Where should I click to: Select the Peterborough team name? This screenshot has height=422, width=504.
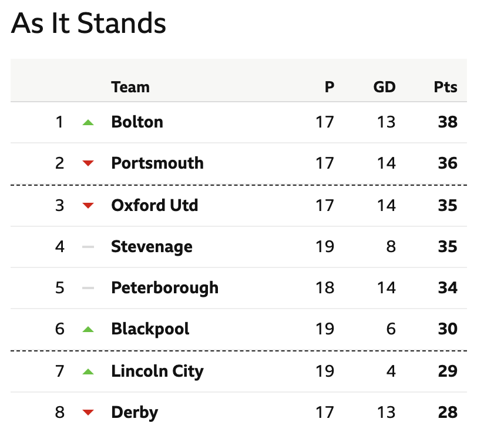165,287
